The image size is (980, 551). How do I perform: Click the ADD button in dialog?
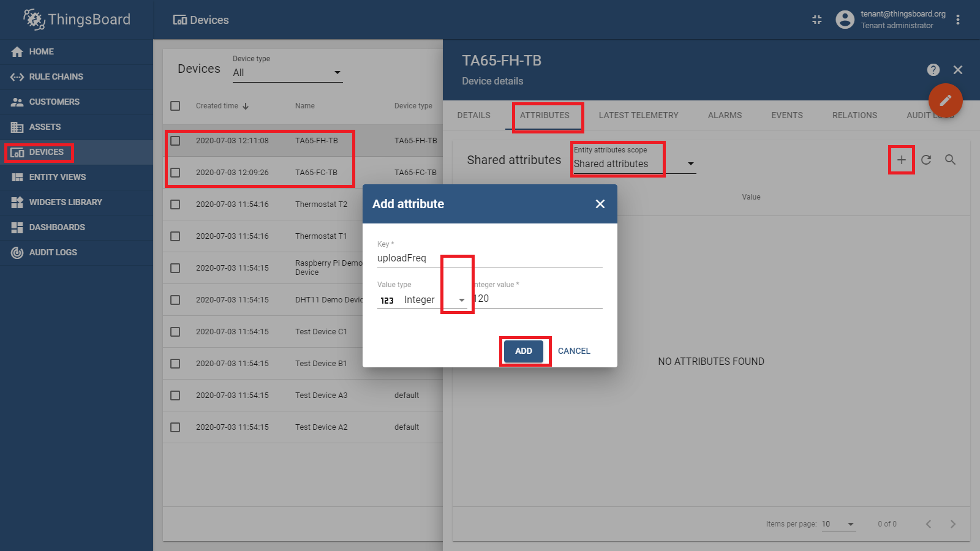(524, 351)
